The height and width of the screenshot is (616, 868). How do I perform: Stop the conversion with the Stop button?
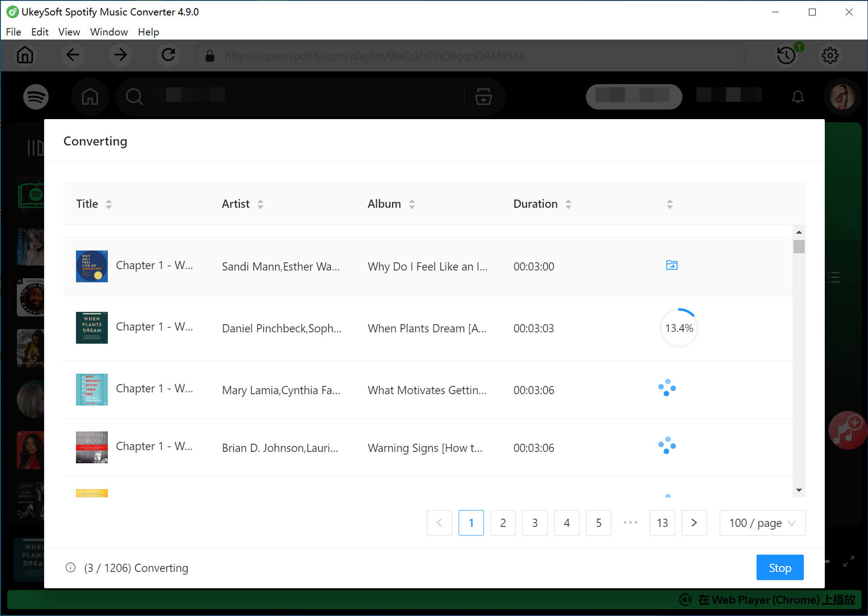[780, 567]
